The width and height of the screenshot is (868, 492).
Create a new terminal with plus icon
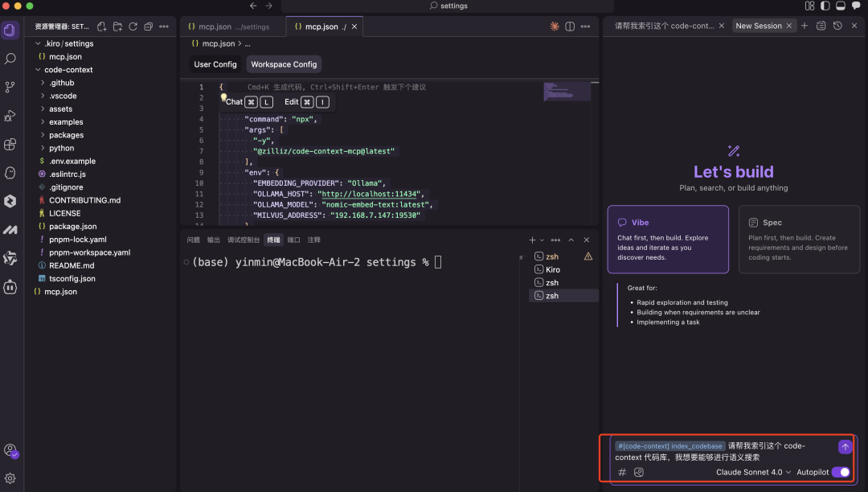tap(532, 240)
